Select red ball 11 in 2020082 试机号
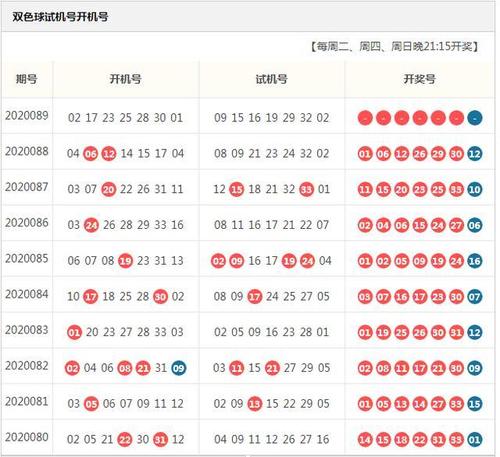This screenshot has width=500, height=457. (x=237, y=368)
